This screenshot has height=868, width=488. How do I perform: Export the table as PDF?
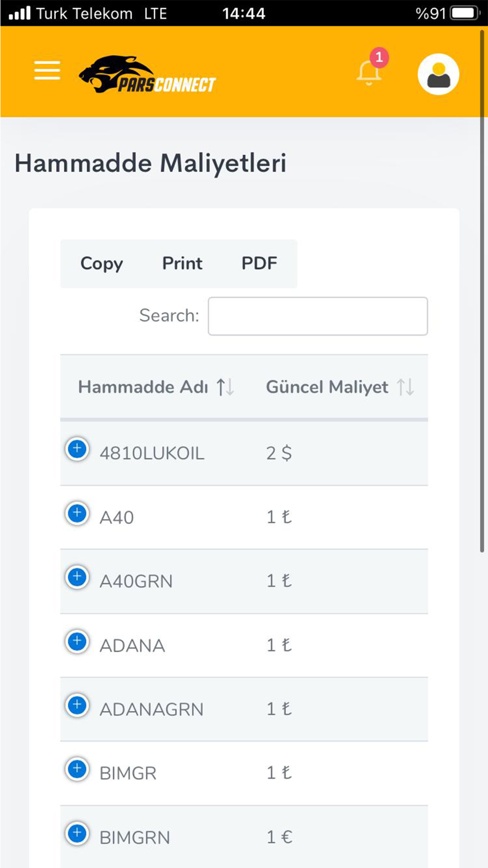point(259,264)
